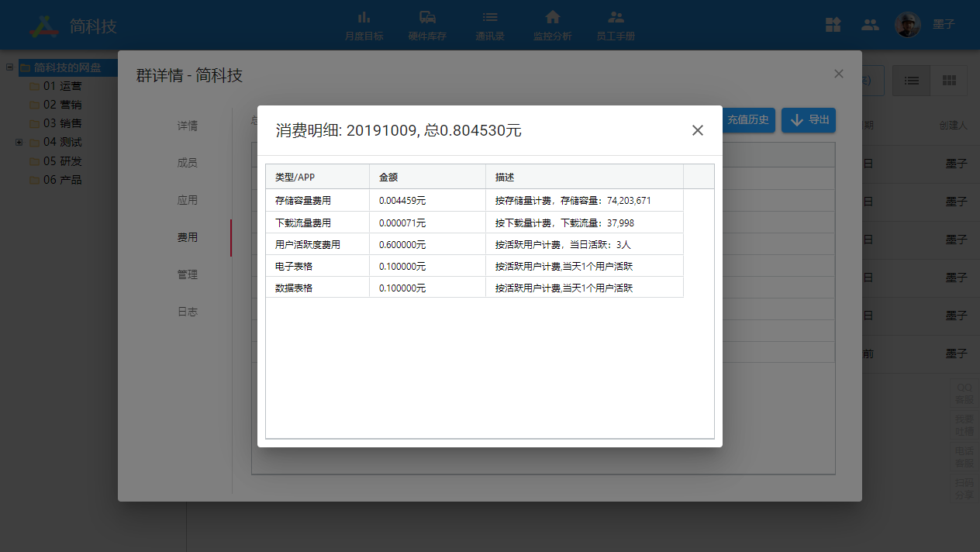Open 员工手册 people icon
The image size is (980, 552).
click(616, 26)
